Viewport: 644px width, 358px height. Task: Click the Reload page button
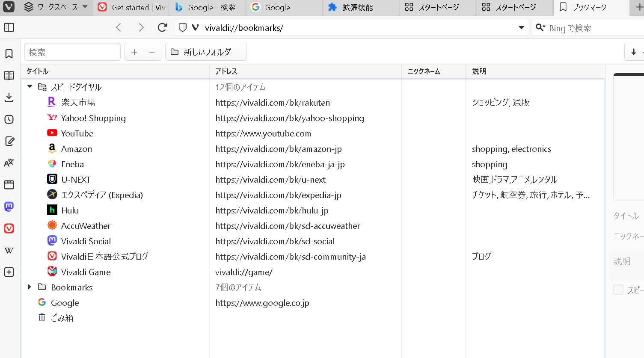(x=162, y=28)
